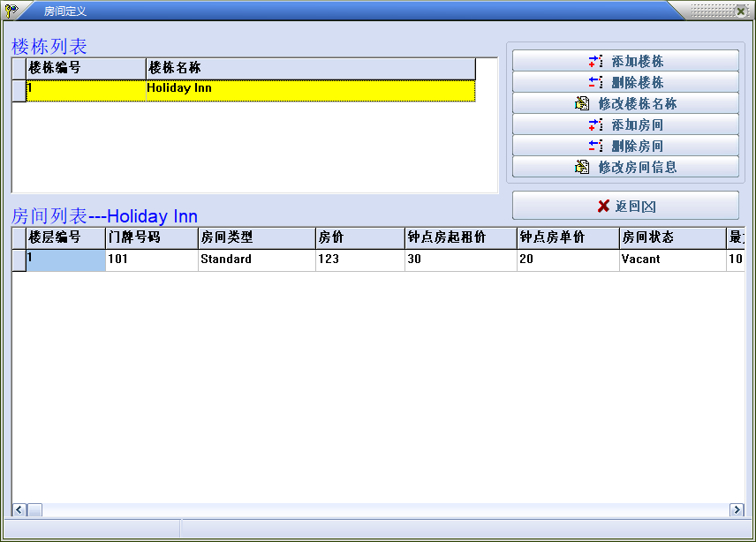Click the Vacant room status cell
This screenshot has height=542, width=756.
coord(673,260)
